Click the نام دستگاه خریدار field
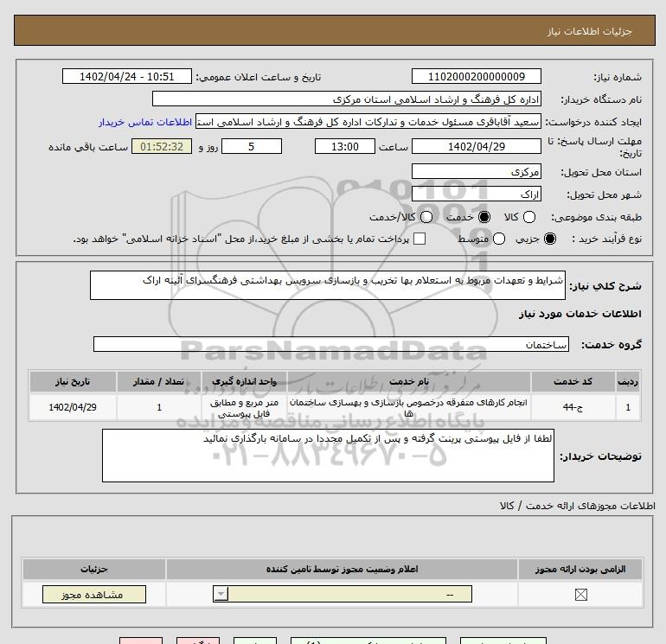The height and width of the screenshot is (644, 666). coord(347,99)
